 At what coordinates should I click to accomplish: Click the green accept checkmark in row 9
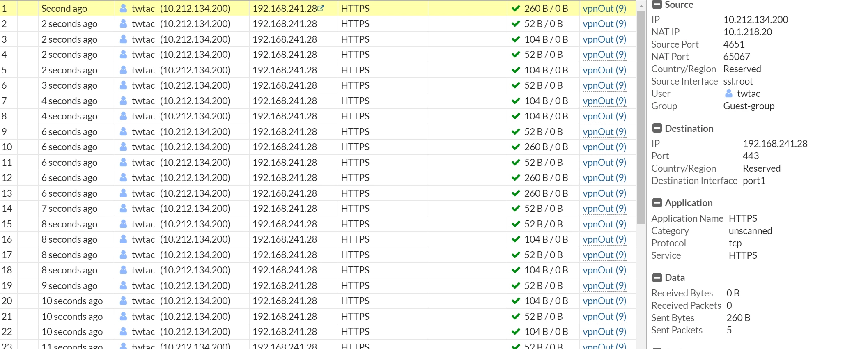(516, 131)
